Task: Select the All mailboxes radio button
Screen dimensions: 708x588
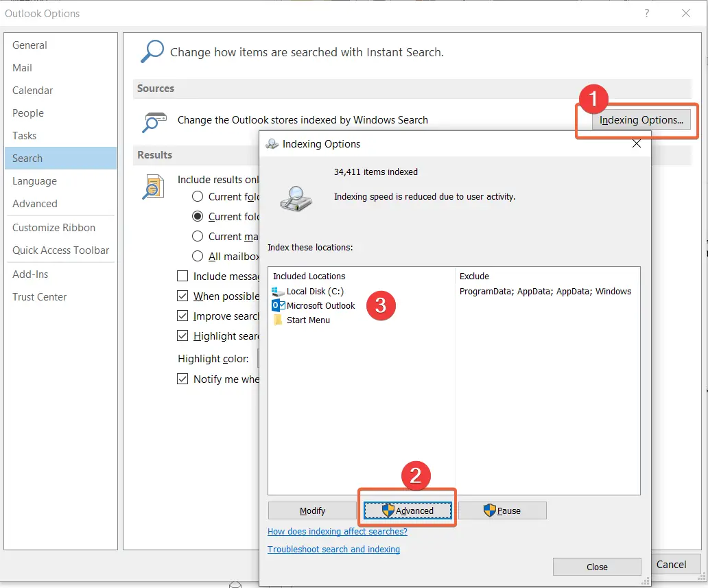Action: [x=198, y=256]
